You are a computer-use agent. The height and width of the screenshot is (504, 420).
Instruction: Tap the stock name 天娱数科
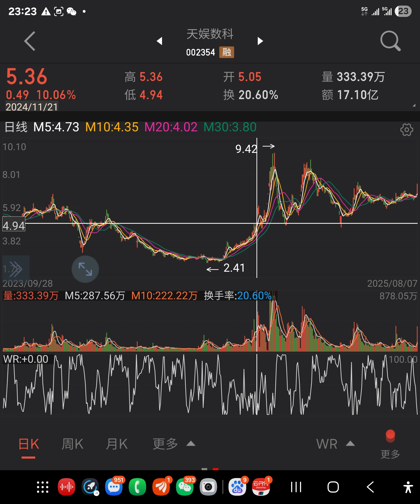(210, 34)
